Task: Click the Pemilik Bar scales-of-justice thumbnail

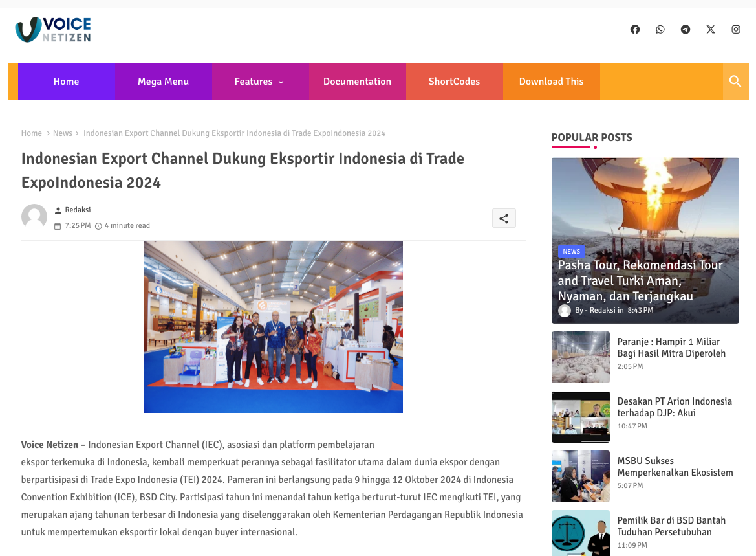Action: (581, 533)
